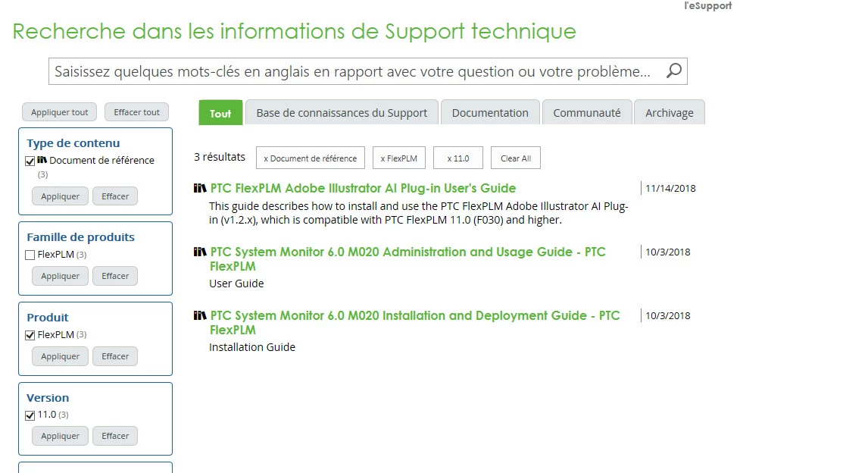Click the User Guide description text

236,283
